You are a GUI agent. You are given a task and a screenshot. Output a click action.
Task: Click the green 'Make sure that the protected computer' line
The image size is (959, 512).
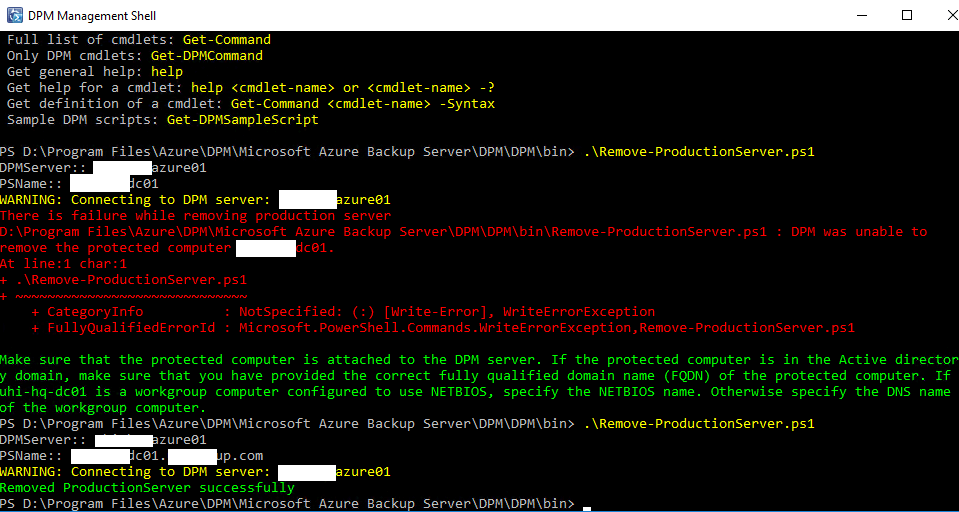click(480, 359)
